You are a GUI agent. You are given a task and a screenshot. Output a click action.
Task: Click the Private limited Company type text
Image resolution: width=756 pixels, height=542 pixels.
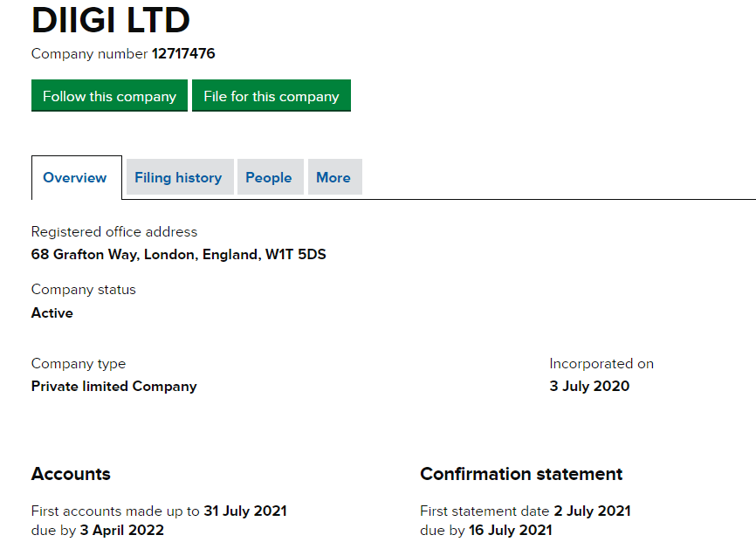click(113, 386)
